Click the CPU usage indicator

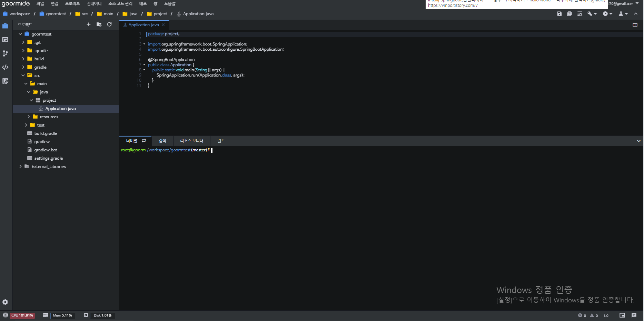click(22, 315)
